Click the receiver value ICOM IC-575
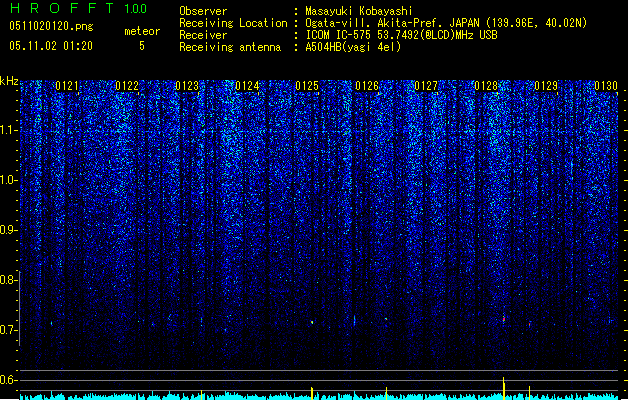Screen dimensions: 629x400 click(339, 35)
